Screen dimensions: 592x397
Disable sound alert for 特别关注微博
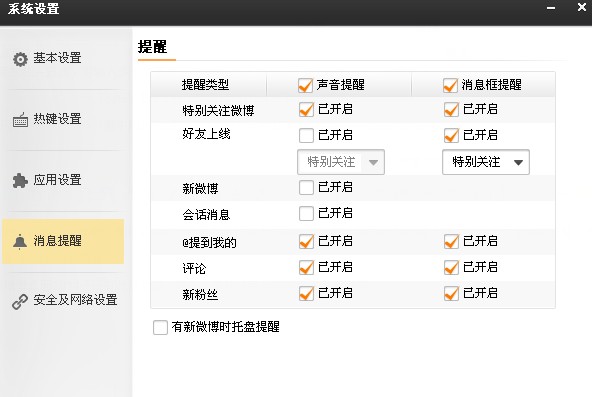click(x=306, y=110)
